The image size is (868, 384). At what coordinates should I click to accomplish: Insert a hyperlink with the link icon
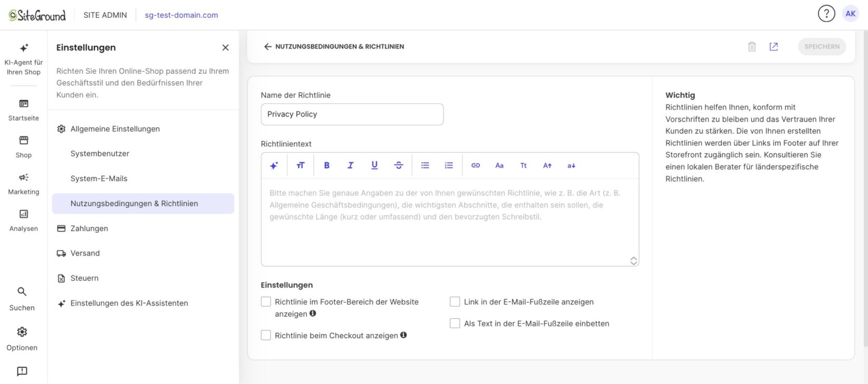click(476, 165)
